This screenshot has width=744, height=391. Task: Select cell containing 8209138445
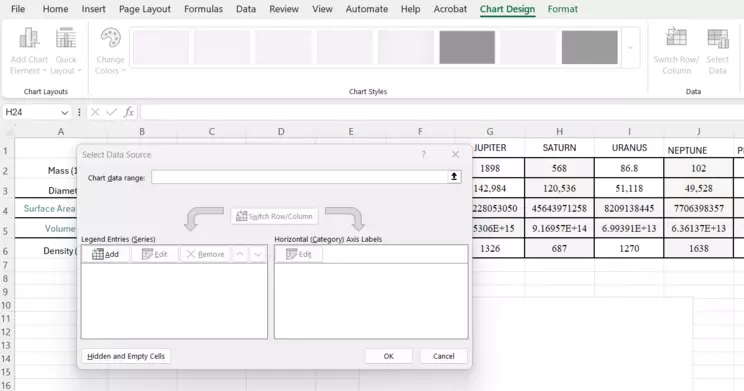pos(629,208)
